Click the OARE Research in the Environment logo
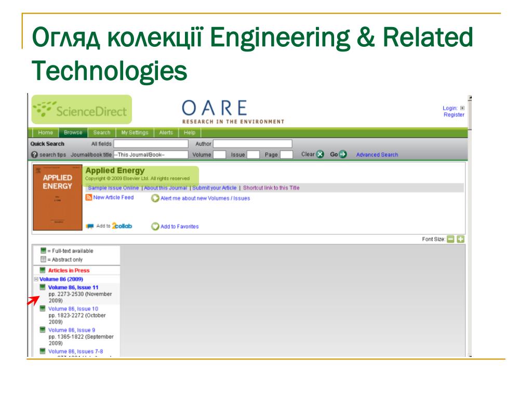 click(233, 112)
